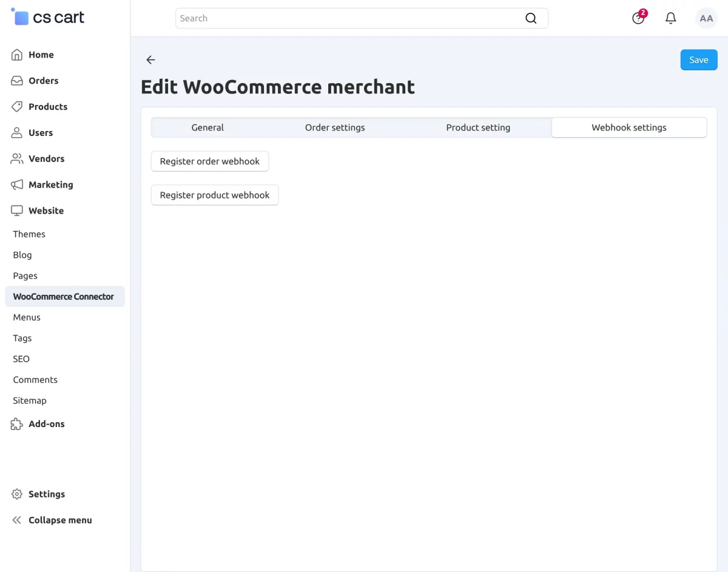Open the Orders menu label
Viewport: 728px width, 572px height.
tap(44, 81)
